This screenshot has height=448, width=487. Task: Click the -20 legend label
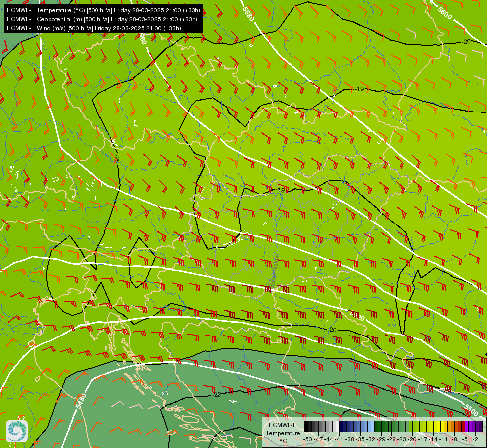(x=413, y=439)
